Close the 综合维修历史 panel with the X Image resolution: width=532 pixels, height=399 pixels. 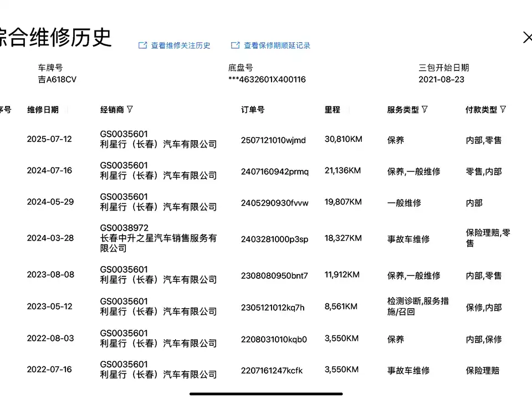point(526,38)
